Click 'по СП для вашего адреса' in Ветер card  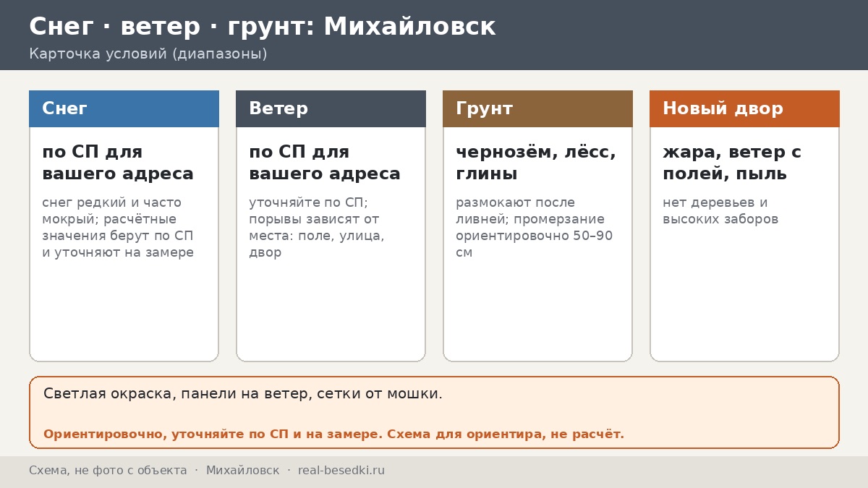coord(325,163)
